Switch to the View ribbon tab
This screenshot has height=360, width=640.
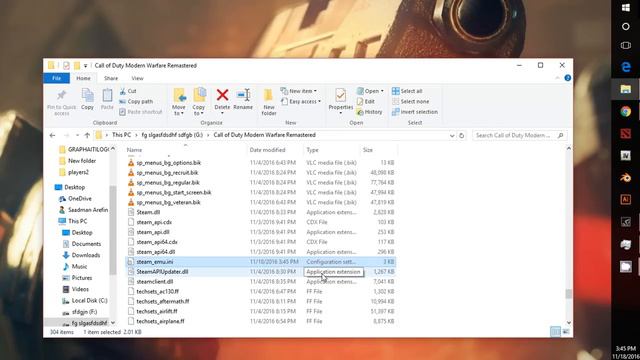(x=137, y=78)
